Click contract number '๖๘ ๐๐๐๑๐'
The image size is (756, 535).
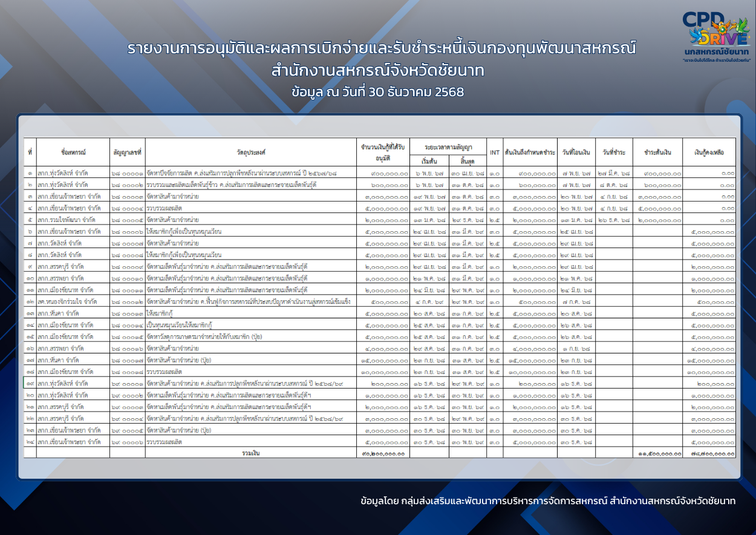(x=128, y=278)
